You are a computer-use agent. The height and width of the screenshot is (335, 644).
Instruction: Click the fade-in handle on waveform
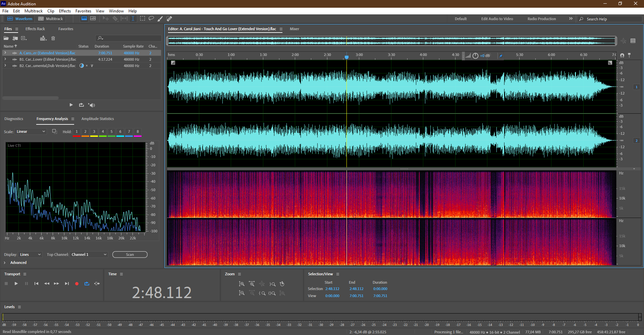pyautogui.click(x=173, y=63)
